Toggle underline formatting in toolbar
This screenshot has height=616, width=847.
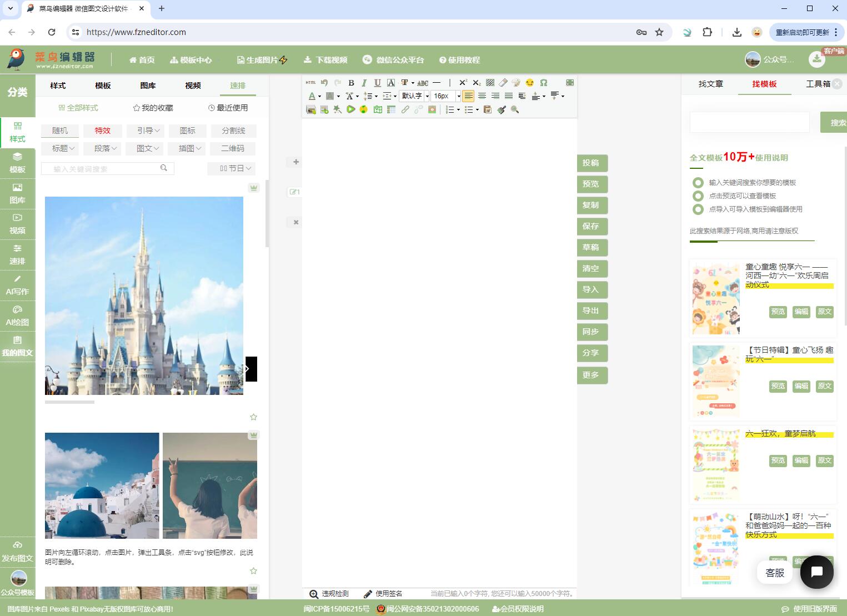click(377, 83)
